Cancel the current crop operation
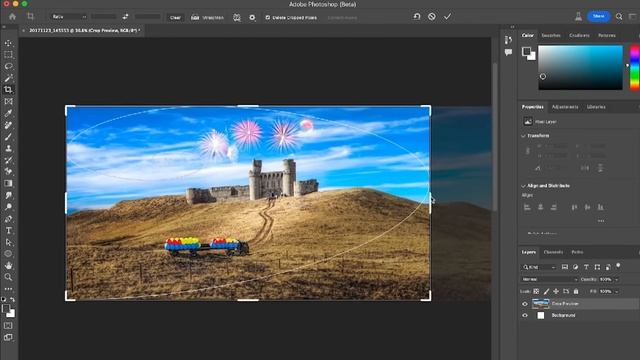The width and height of the screenshot is (640, 360). point(432,17)
